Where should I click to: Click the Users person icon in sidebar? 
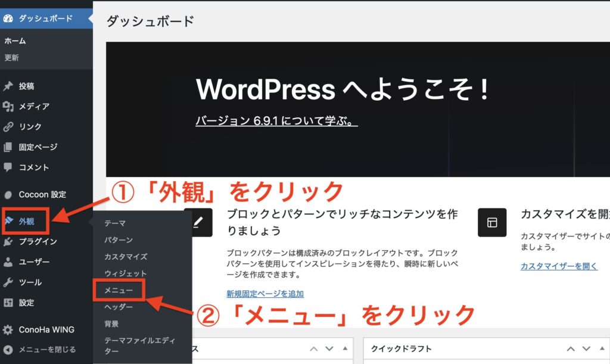[x=8, y=262]
